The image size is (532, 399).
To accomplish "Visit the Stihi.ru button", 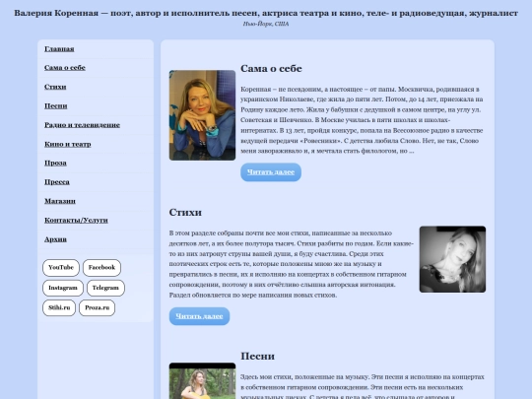I will point(59,307).
